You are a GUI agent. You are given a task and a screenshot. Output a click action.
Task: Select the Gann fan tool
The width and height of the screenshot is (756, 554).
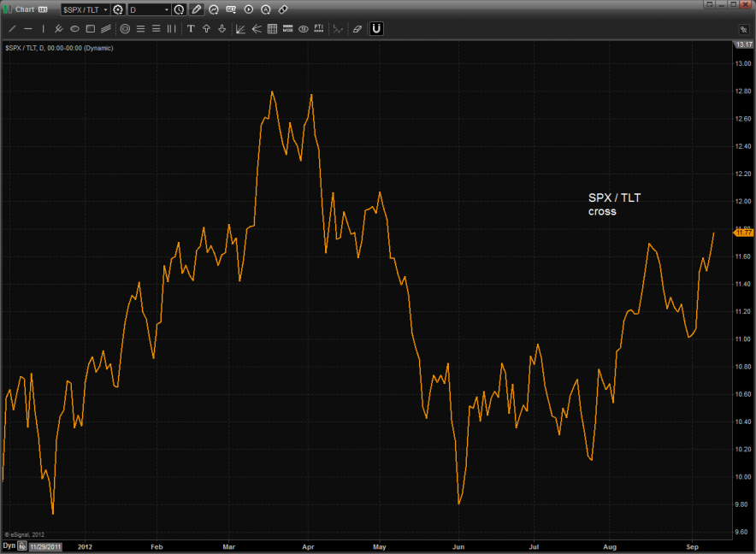pyautogui.click(x=240, y=29)
